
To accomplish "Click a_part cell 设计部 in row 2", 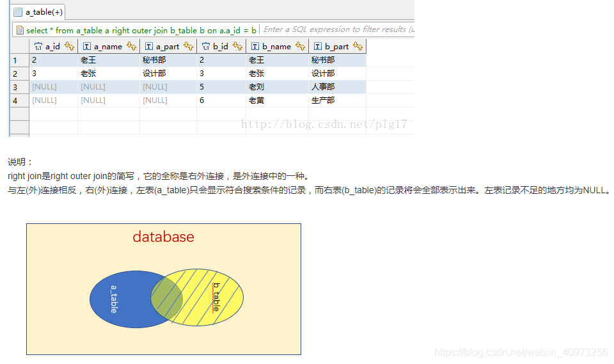I will click(x=168, y=74).
